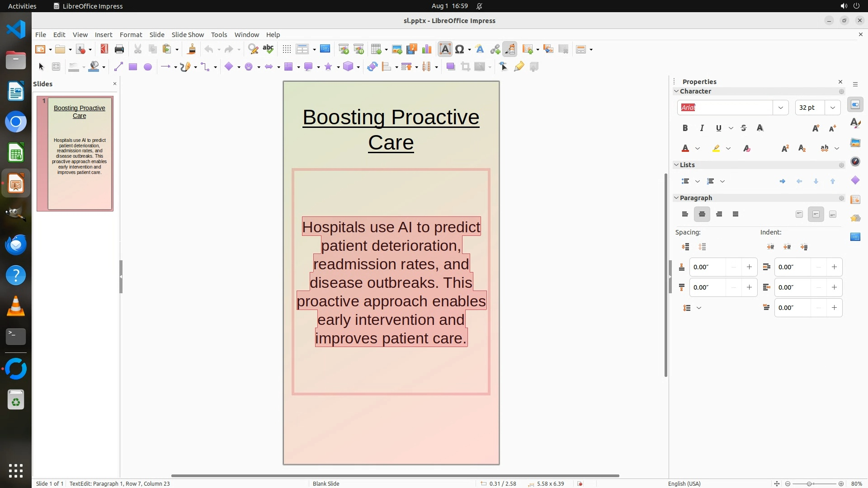This screenshot has height=488, width=868.
Task: Click English (USA) language in status bar
Action: [x=684, y=483]
